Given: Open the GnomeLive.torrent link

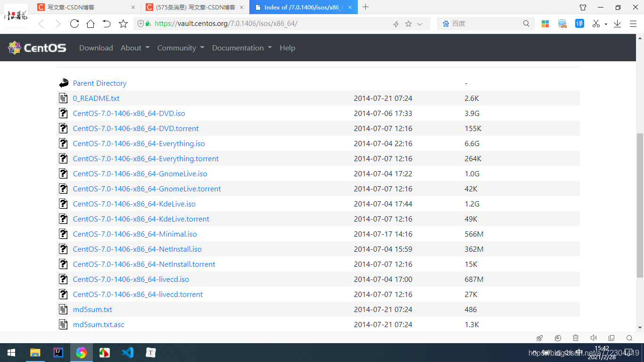Looking at the screenshot, I should 147,189.
